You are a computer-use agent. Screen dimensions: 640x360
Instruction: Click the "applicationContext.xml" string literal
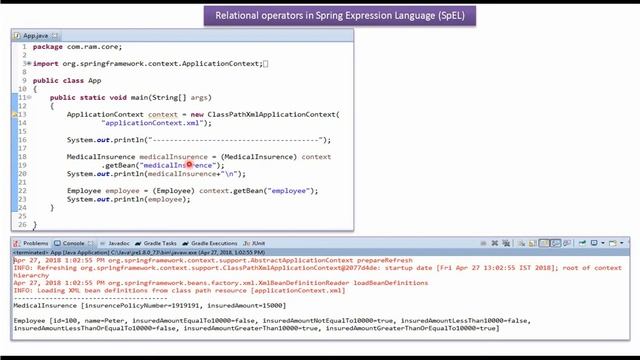coord(152,123)
